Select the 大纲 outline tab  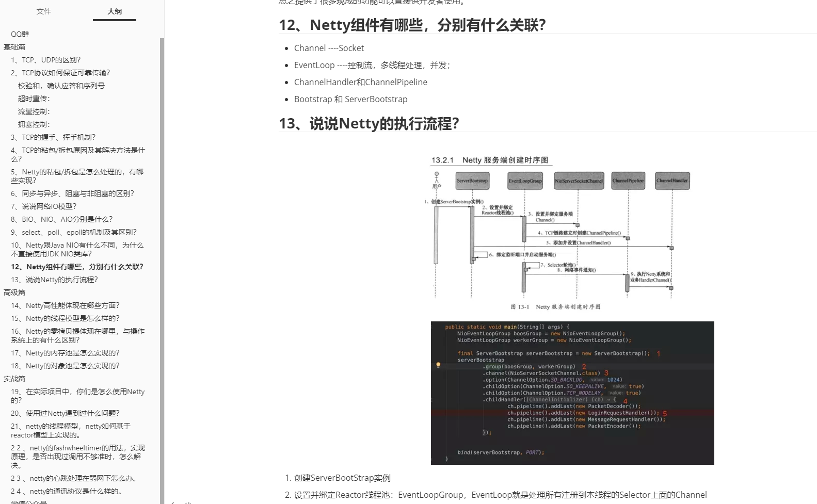coord(115,11)
